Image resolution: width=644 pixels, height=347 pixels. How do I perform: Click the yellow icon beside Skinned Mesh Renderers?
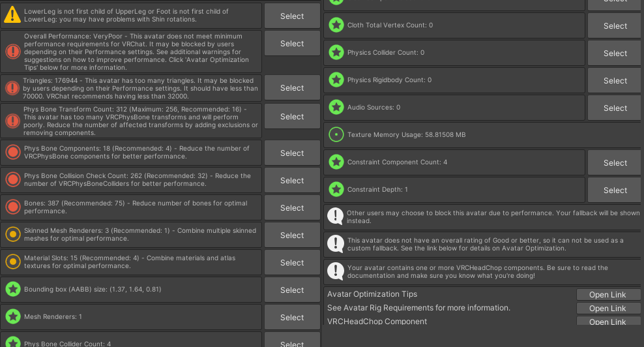[12, 235]
